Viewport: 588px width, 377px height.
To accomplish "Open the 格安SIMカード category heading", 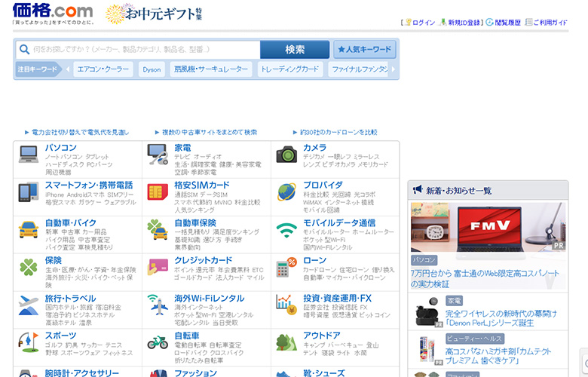I will pyautogui.click(x=202, y=185).
